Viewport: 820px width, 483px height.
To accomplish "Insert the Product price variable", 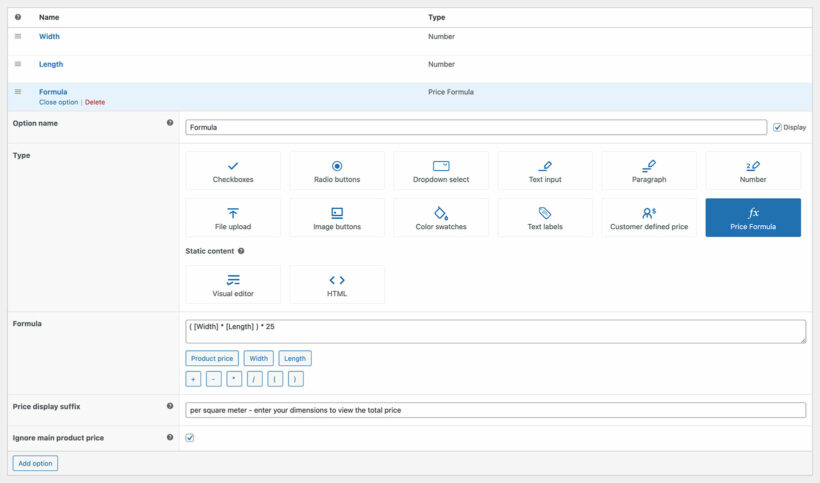I will click(211, 358).
